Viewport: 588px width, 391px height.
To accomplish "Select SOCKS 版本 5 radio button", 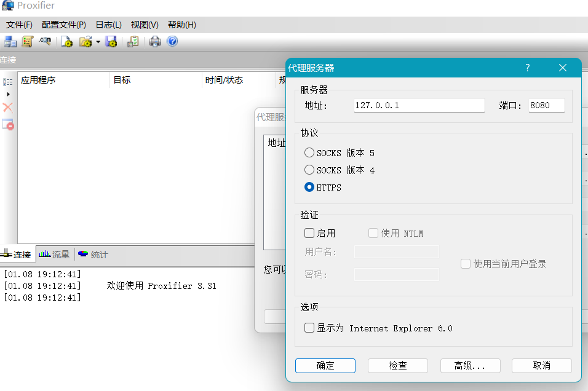I will 309,152.
